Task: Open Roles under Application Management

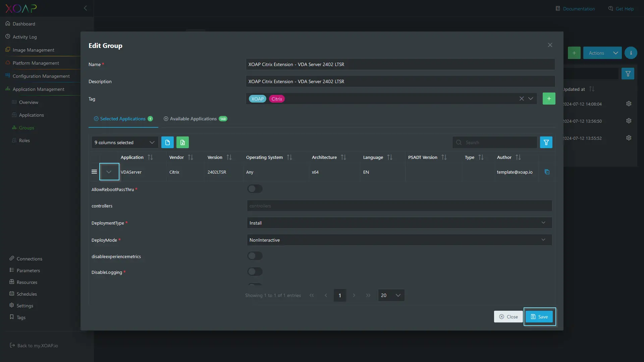Action: pos(24,140)
